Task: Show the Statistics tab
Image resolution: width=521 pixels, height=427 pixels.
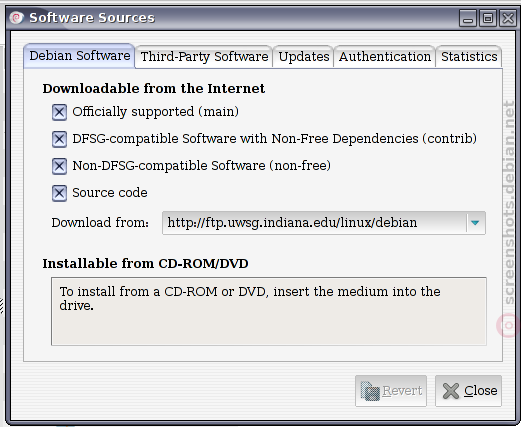Action: pyautogui.click(x=469, y=57)
